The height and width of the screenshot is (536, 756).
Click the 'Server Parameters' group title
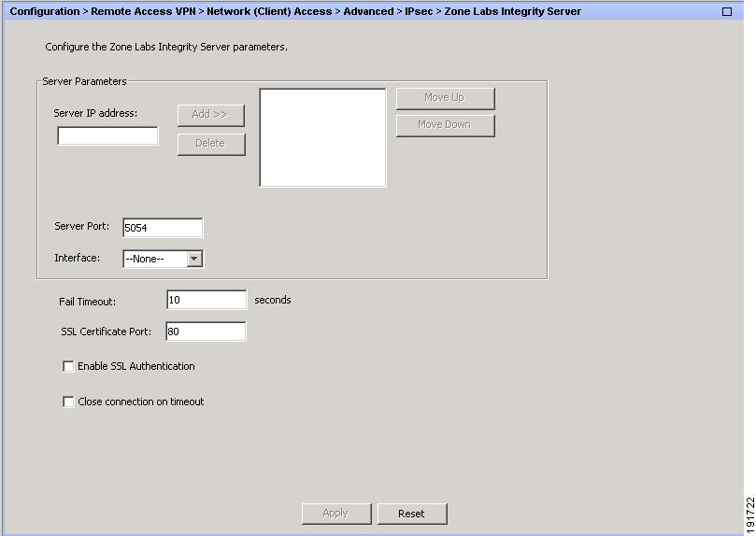(x=84, y=81)
